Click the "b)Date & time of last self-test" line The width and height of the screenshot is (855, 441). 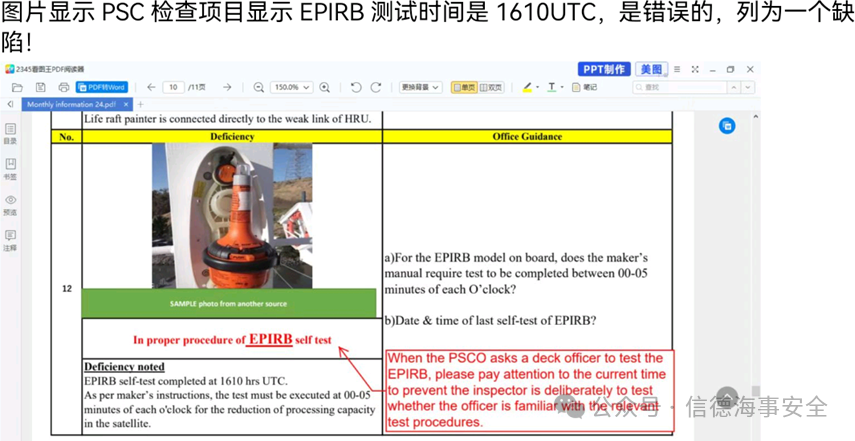490,321
